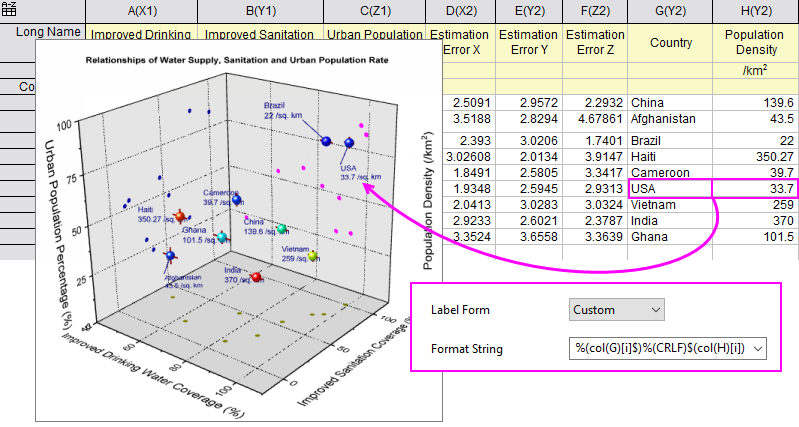Click the graph title text

click(x=237, y=60)
